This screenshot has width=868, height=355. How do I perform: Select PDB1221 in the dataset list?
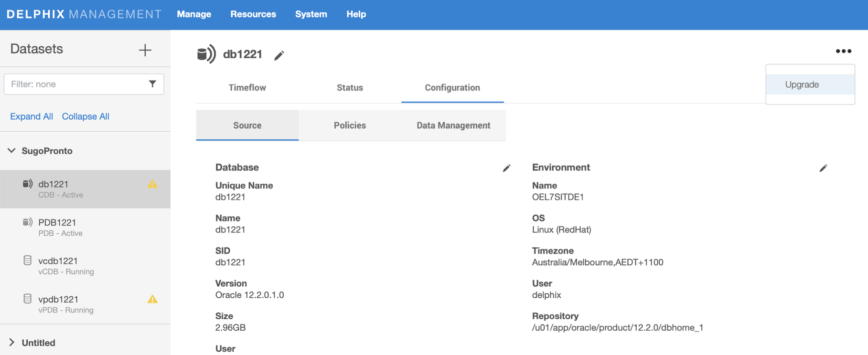pos(85,227)
